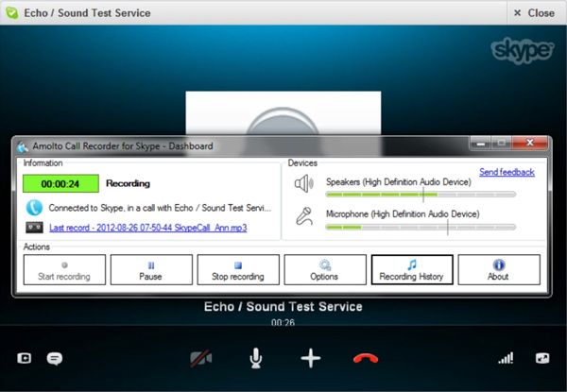This screenshot has height=392, width=567.
Task: Toggle the Skype video camera on
Action: [201, 358]
